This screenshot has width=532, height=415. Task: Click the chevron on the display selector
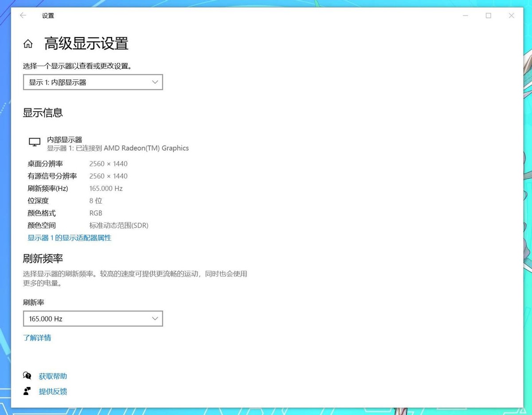155,82
